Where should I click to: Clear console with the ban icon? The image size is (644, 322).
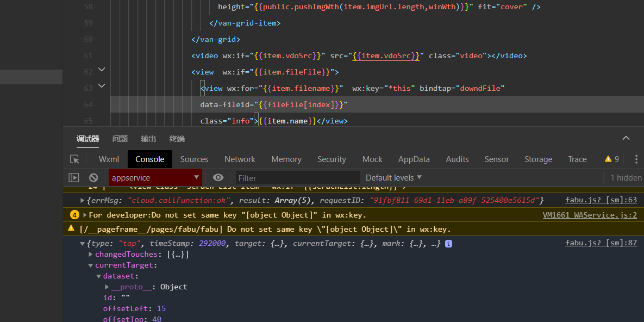(93, 178)
